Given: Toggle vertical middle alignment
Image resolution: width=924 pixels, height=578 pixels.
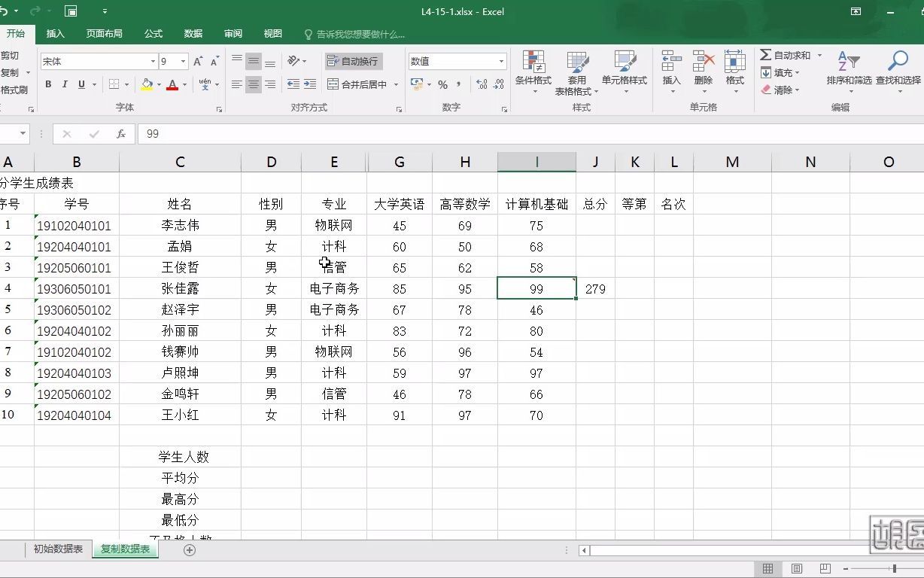Looking at the screenshot, I should 254,62.
